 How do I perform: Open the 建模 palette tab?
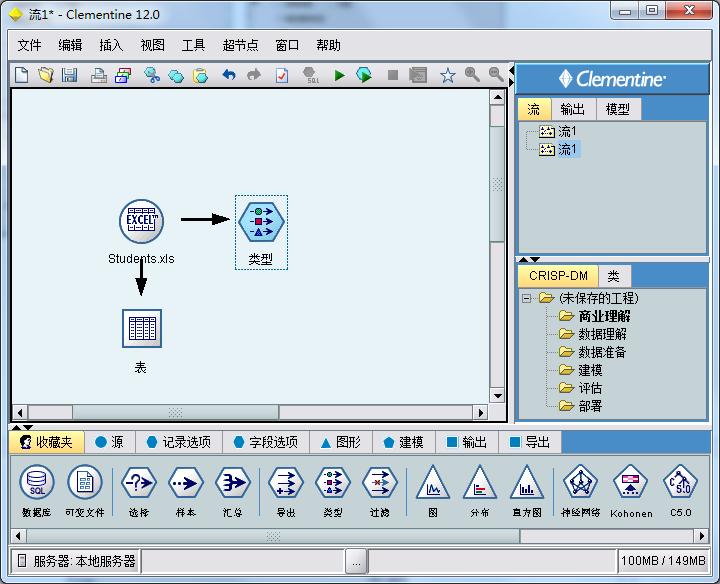point(404,442)
